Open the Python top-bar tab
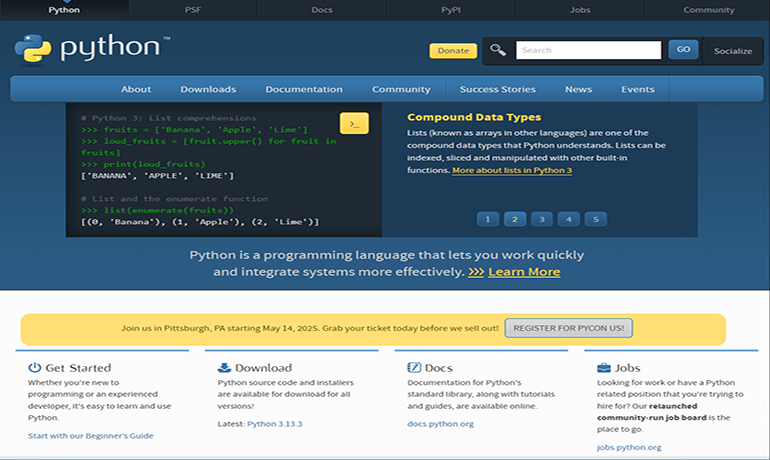The height and width of the screenshot is (460, 770). (x=64, y=10)
